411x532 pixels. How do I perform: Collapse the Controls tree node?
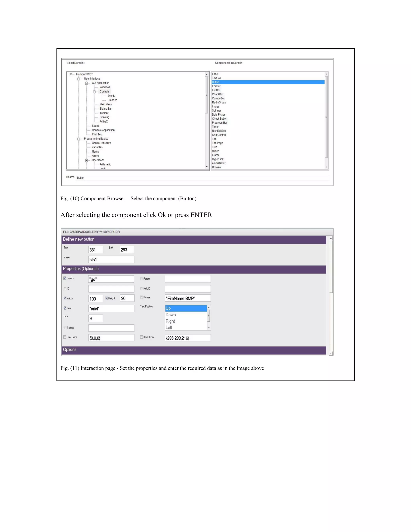(x=94, y=92)
